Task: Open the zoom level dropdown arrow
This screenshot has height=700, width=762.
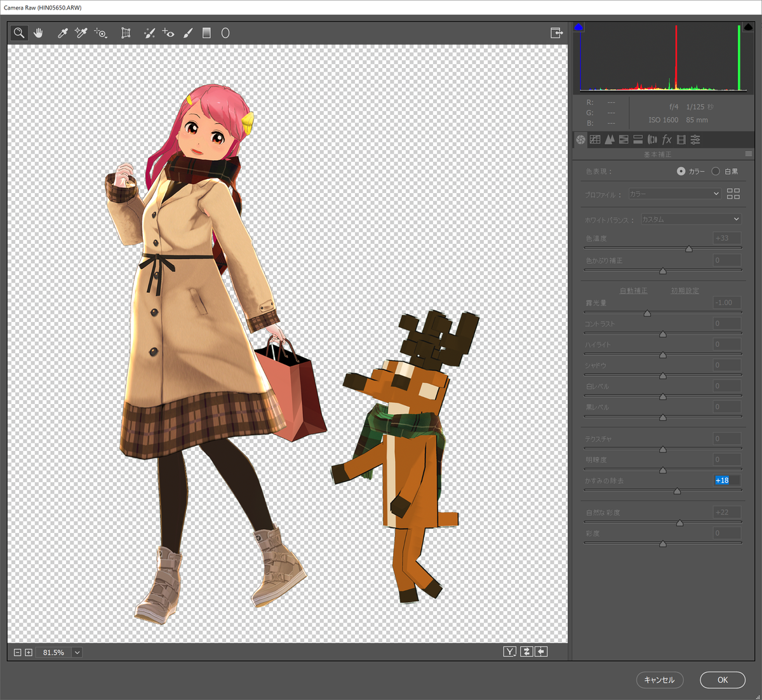Action: point(77,652)
